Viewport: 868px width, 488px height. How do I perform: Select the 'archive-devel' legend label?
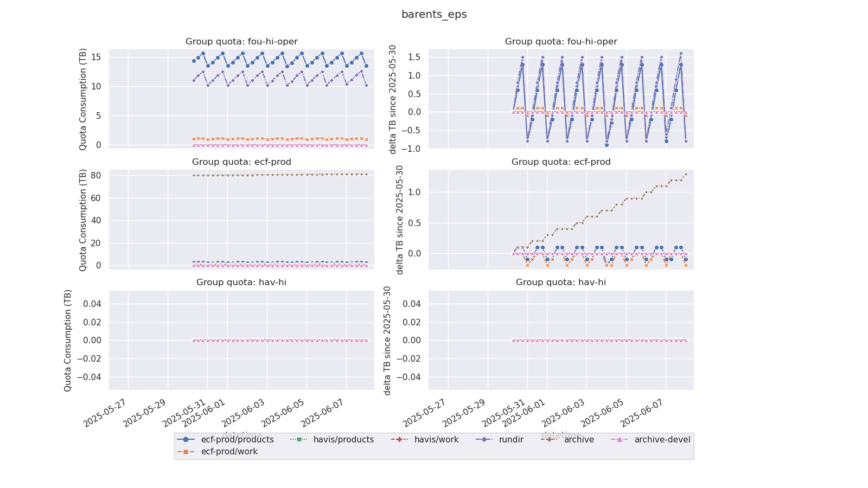pos(662,440)
